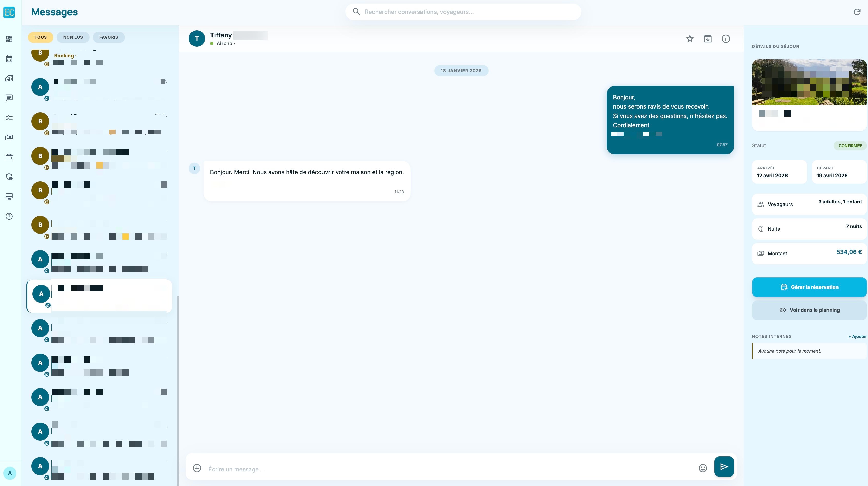Select the properties house icon
Screen dimensions: 868x486
point(9,78)
